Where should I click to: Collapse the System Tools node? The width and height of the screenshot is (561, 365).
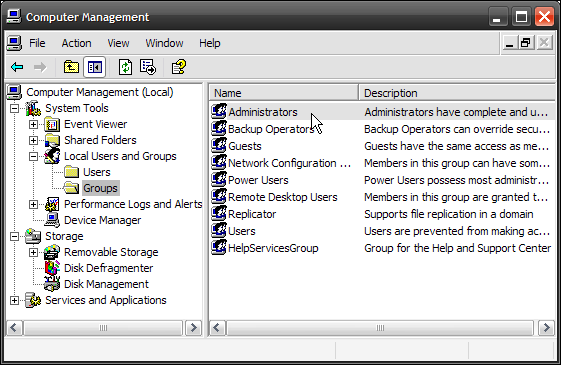pyautogui.click(x=14, y=108)
